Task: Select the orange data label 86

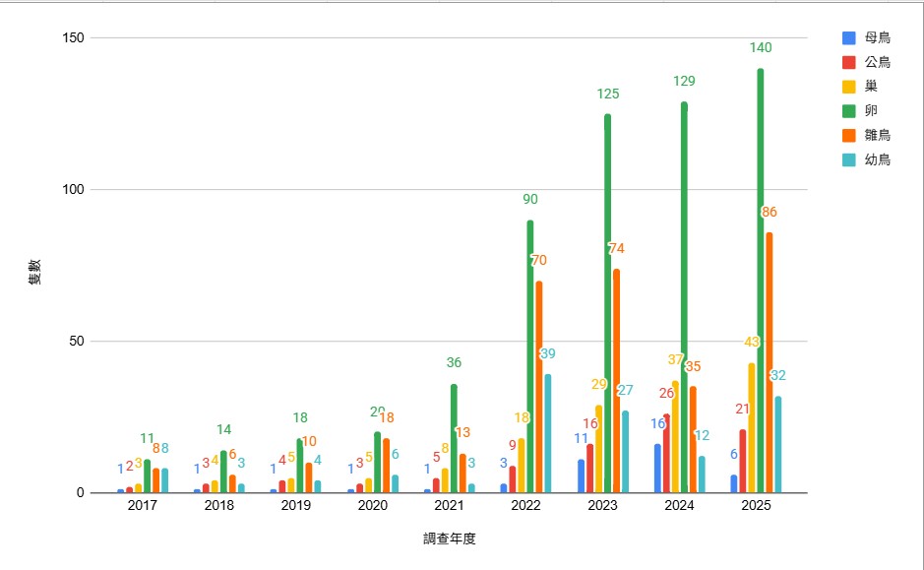Action: click(x=769, y=212)
